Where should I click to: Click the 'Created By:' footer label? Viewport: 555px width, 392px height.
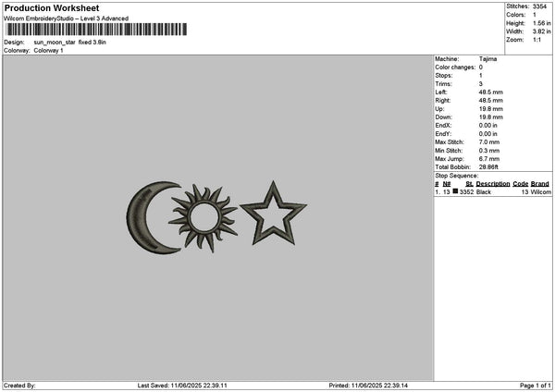click(19, 386)
